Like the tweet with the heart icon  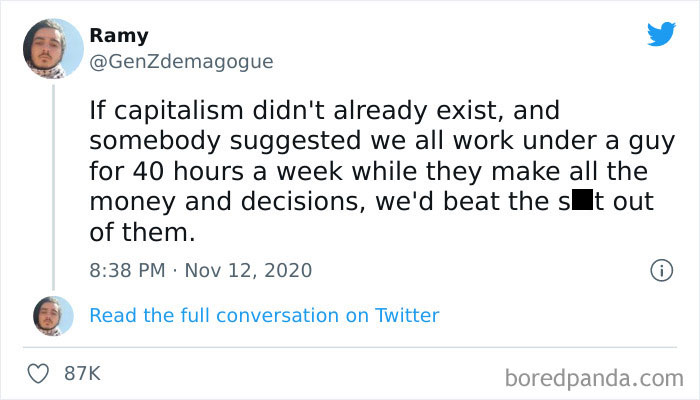tap(40, 373)
